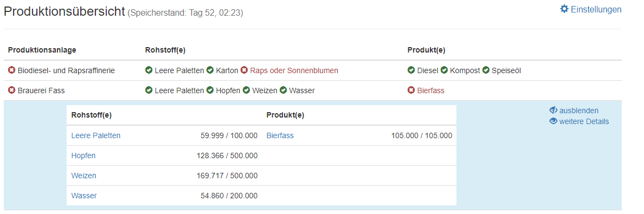Click green check icon beside Kompost

444,70
